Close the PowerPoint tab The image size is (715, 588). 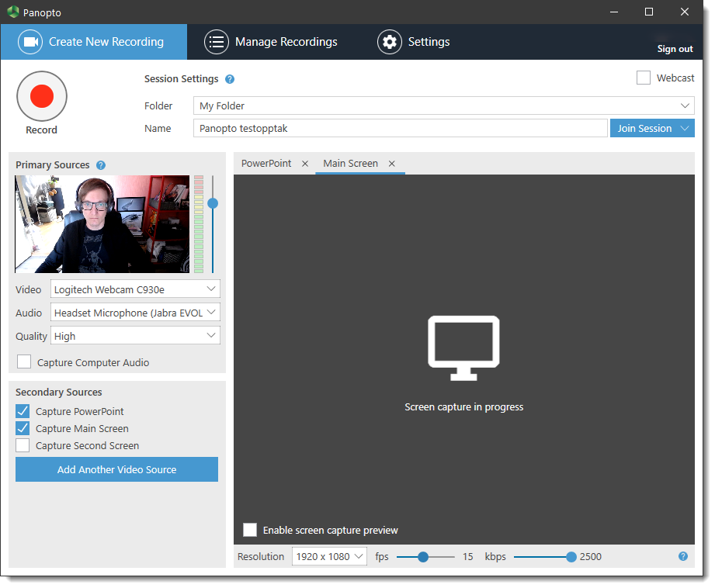305,164
